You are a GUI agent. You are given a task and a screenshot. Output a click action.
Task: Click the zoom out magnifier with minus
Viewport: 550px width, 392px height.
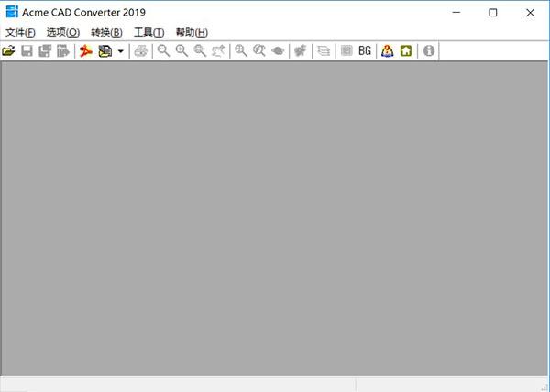[x=163, y=50]
